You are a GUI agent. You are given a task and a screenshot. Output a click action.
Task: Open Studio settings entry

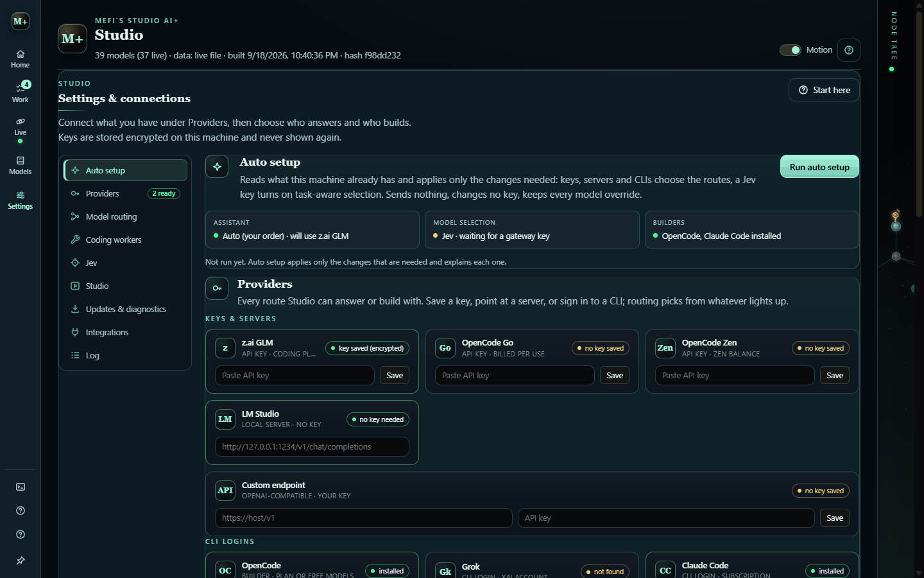(x=125, y=286)
